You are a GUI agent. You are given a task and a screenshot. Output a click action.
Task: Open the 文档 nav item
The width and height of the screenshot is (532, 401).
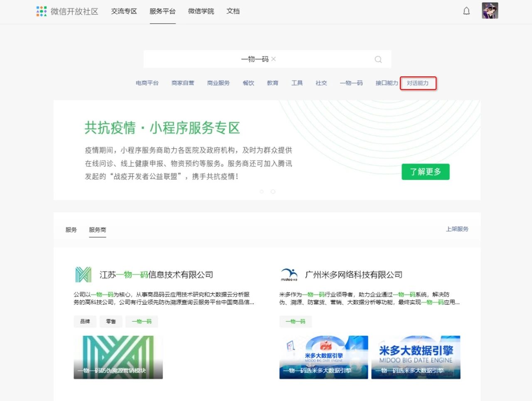tap(233, 11)
